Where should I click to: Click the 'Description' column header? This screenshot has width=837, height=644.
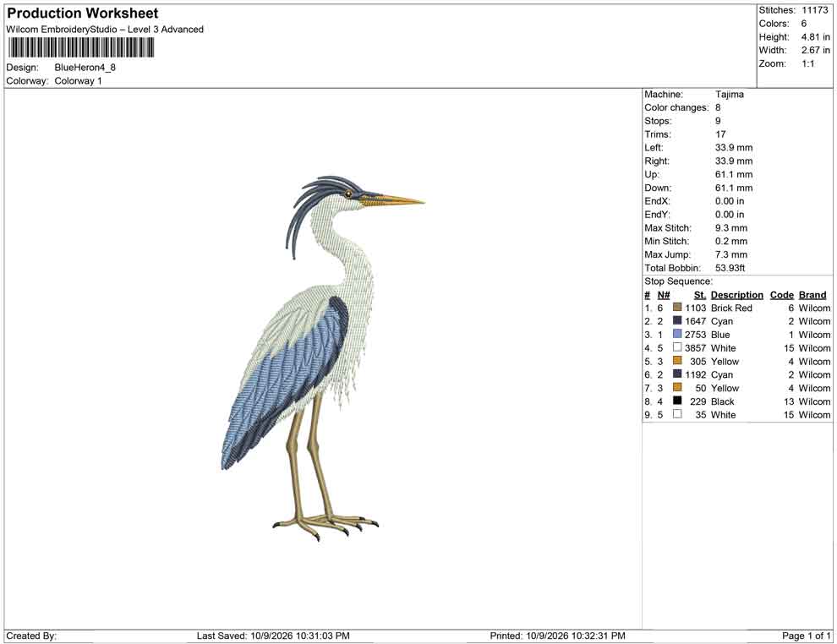737,295
